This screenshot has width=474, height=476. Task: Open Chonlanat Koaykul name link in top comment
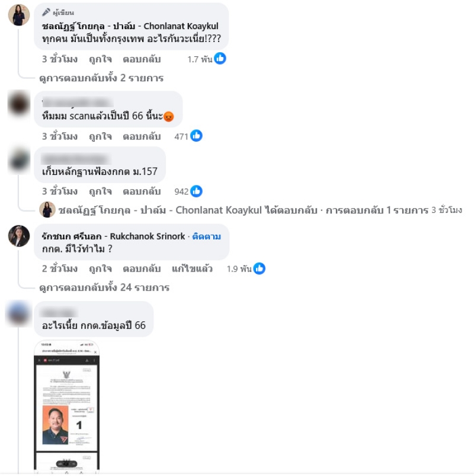(130, 26)
